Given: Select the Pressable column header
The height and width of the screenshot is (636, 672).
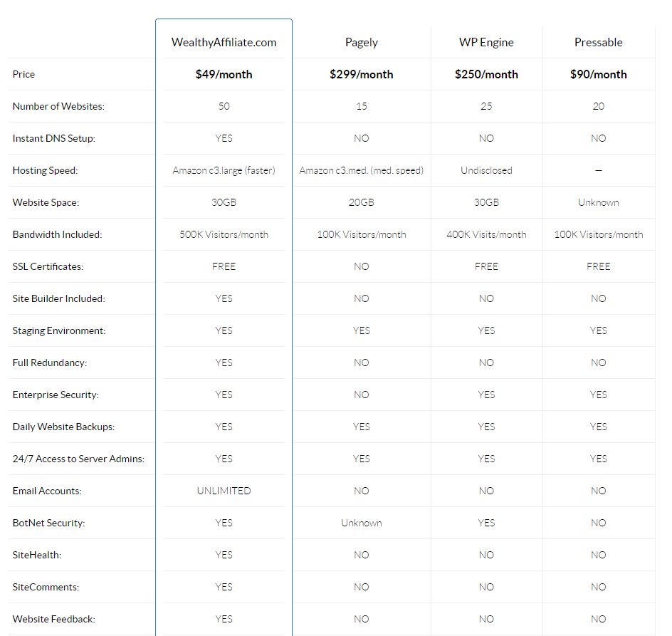Looking at the screenshot, I should click(x=598, y=43).
